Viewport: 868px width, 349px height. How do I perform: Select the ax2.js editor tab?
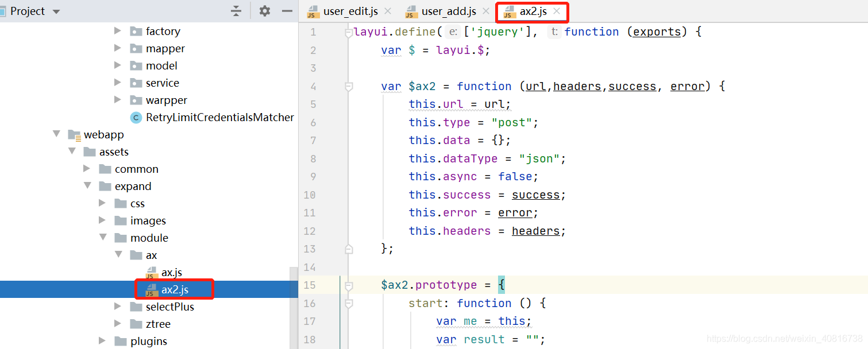click(533, 11)
